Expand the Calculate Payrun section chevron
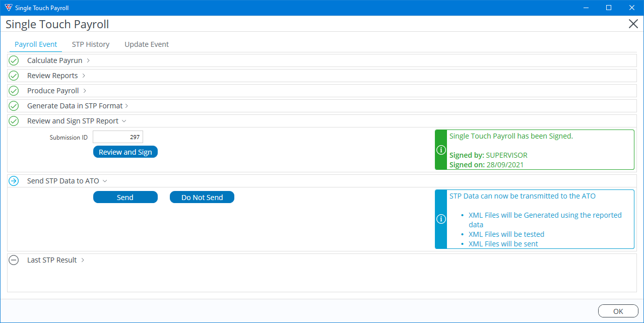644x323 pixels. tap(88, 60)
